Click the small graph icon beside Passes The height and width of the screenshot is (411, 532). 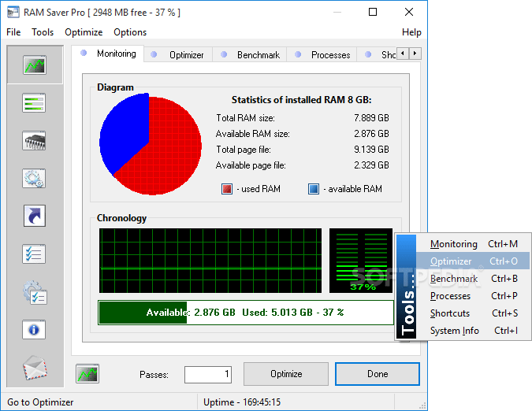(x=87, y=374)
